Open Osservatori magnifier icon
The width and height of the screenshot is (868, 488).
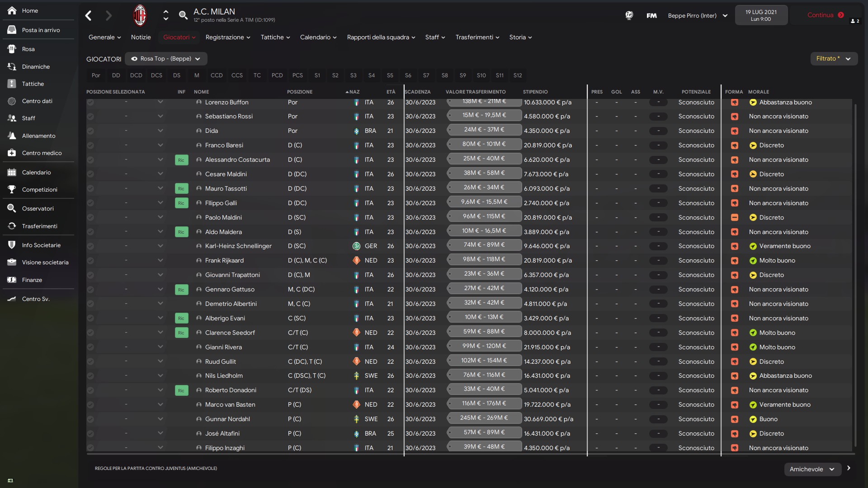pos(12,208)
